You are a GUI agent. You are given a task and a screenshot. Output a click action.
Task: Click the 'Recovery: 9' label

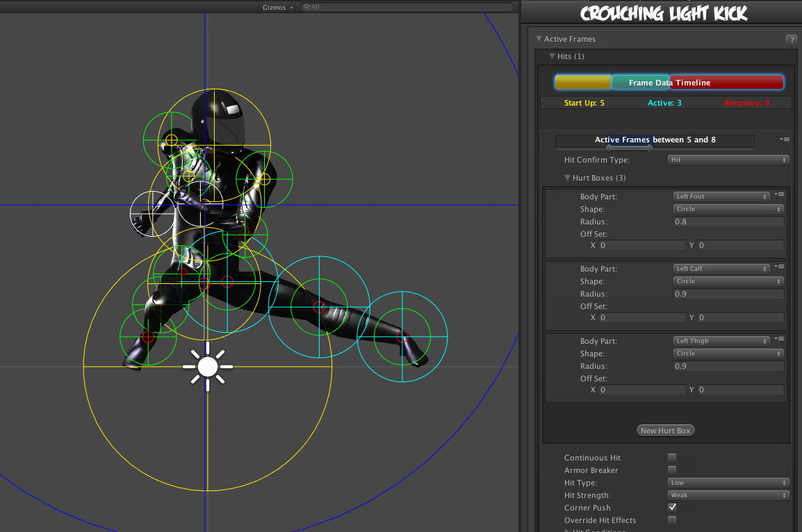(x=746, y=103)
